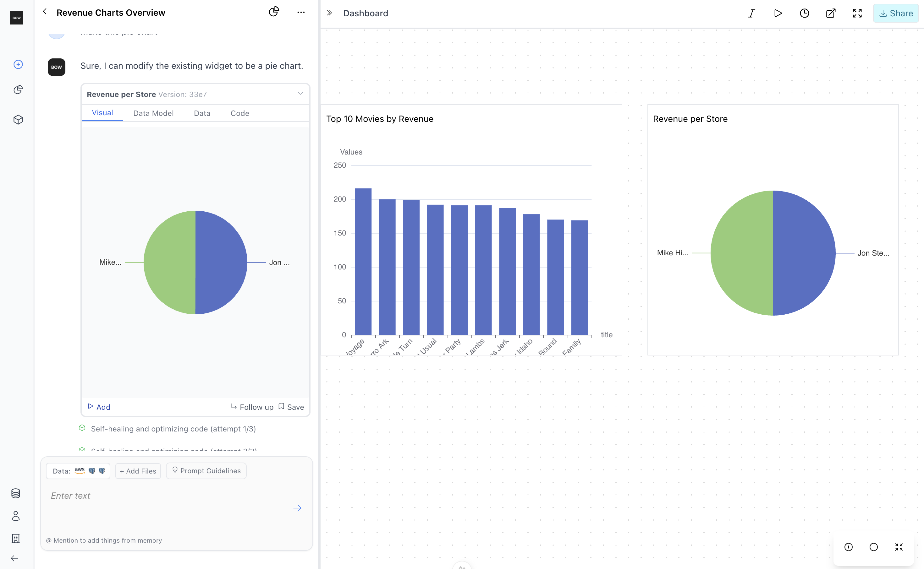Click the run play icon in dashboard toolbar

[x=778, y=13]
